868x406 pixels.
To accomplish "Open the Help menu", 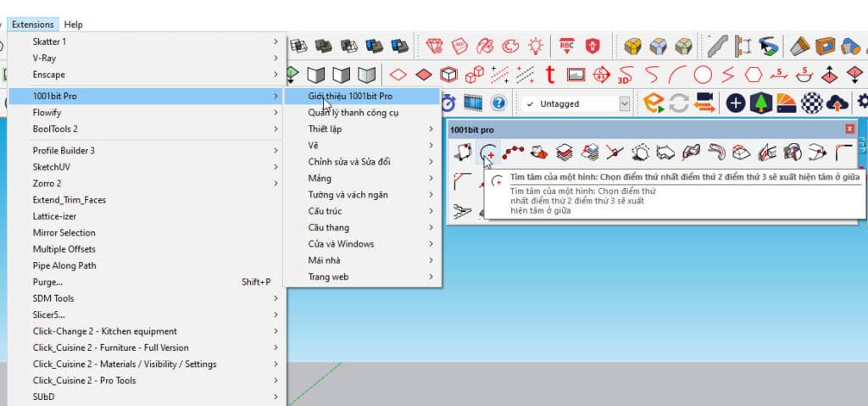I will click(74, 25).
